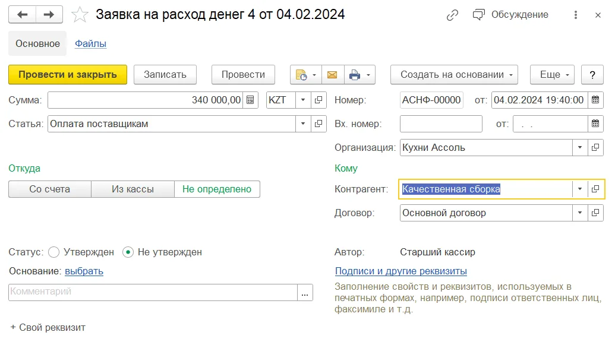Open the calendar for the document date
This screenshot has width=615, height=364.
pyautogui.click(x=595, y=100)
